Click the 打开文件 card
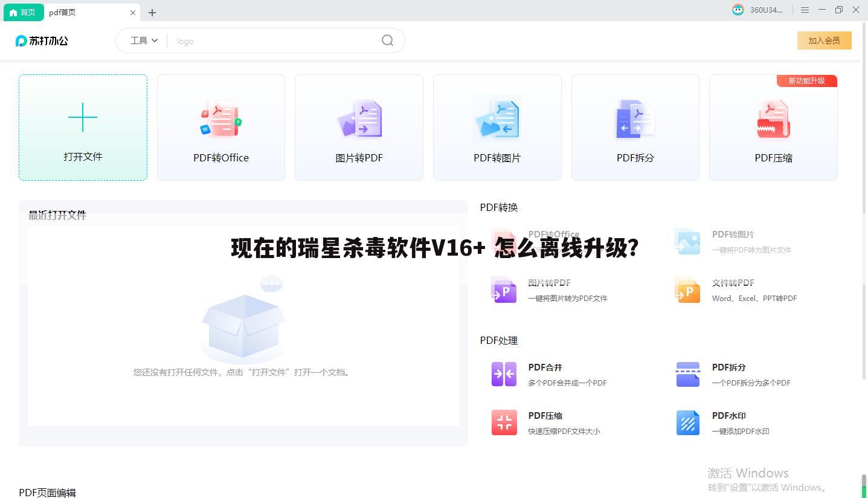 83,128
